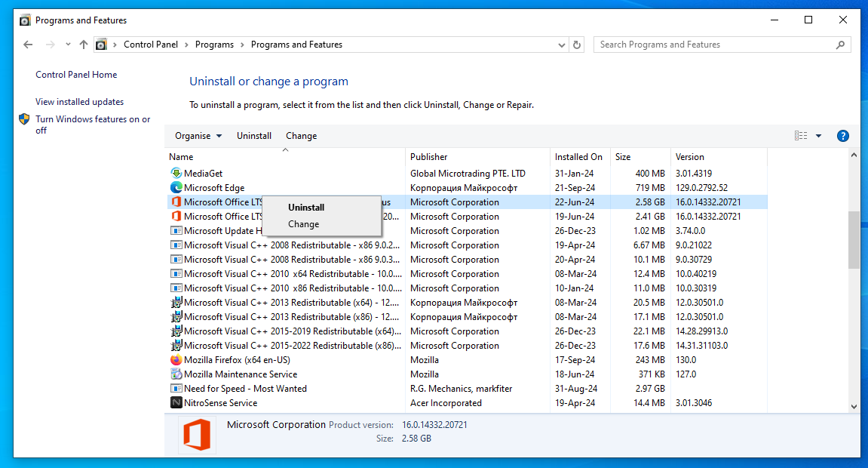Expand chevron after Programs breadcrumb
Screen dimensions: 868x468
tap(243, 45)
